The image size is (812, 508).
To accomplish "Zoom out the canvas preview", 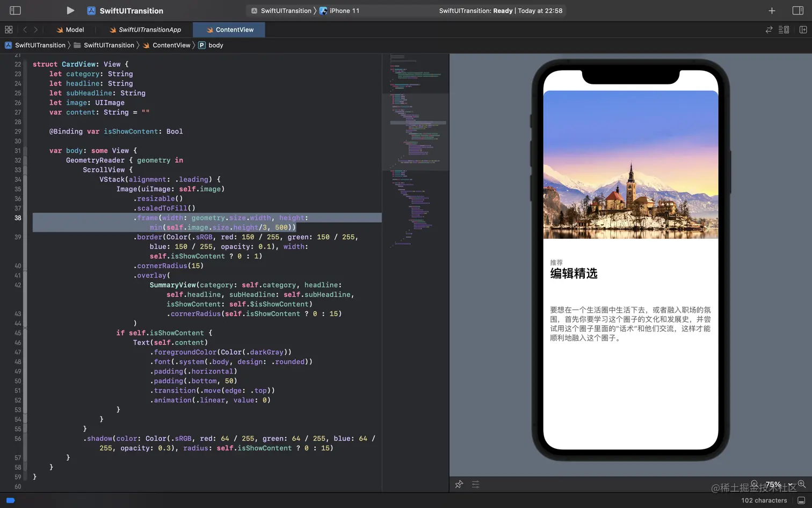I will coord(755,484).
